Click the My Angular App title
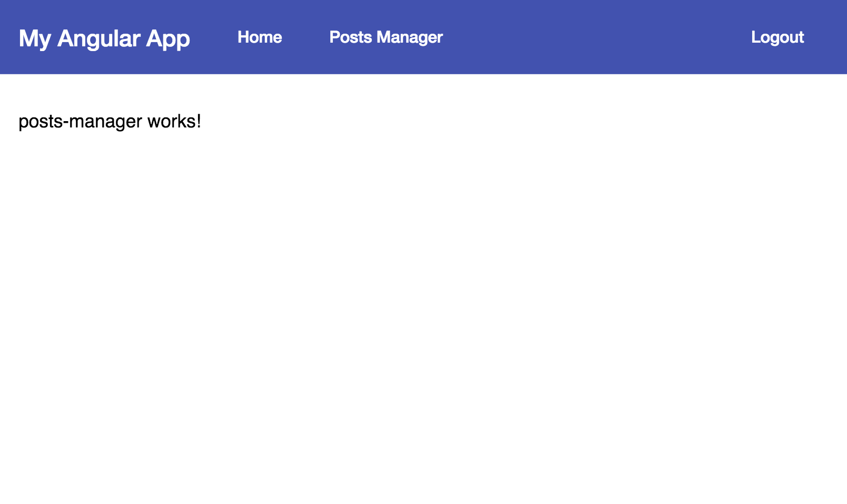The width and height of the screenshot is (847, 504). (x=104, y=38)
